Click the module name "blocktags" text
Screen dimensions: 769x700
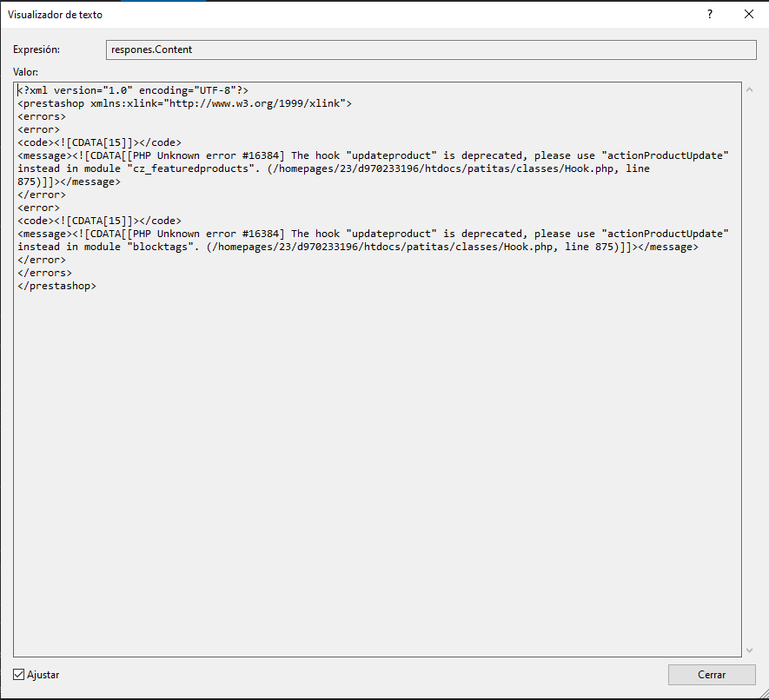click(x=161, y=247)
